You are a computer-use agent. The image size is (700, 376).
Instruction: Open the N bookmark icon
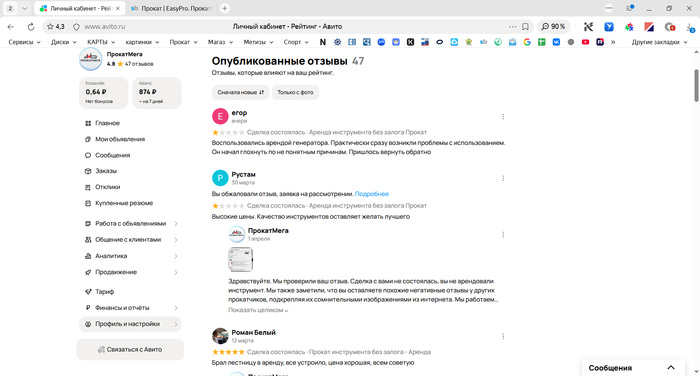pos(322,42)
